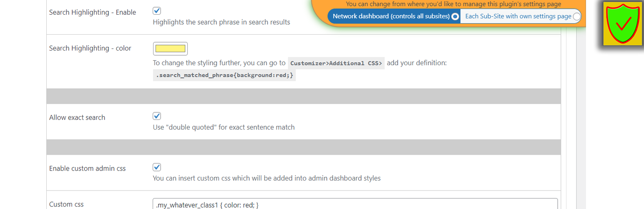
Task: Uncheck the Allow exact search checkbox
Action: coord(157,116)
